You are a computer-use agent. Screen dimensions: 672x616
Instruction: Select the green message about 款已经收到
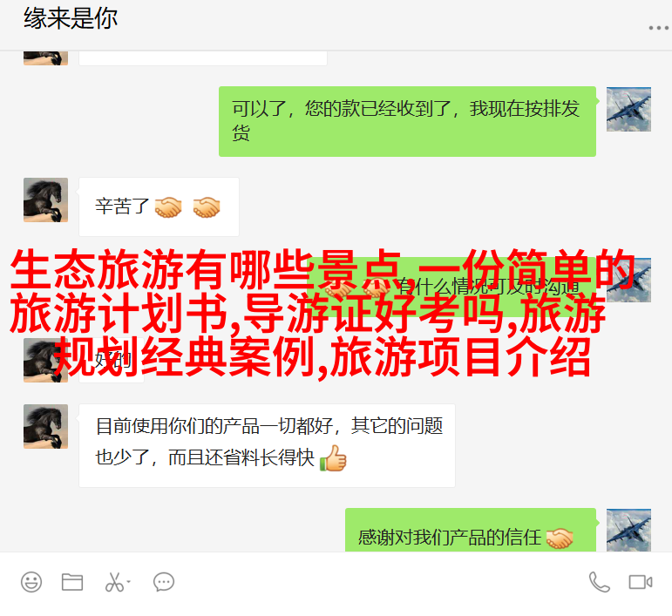point(407,121)
